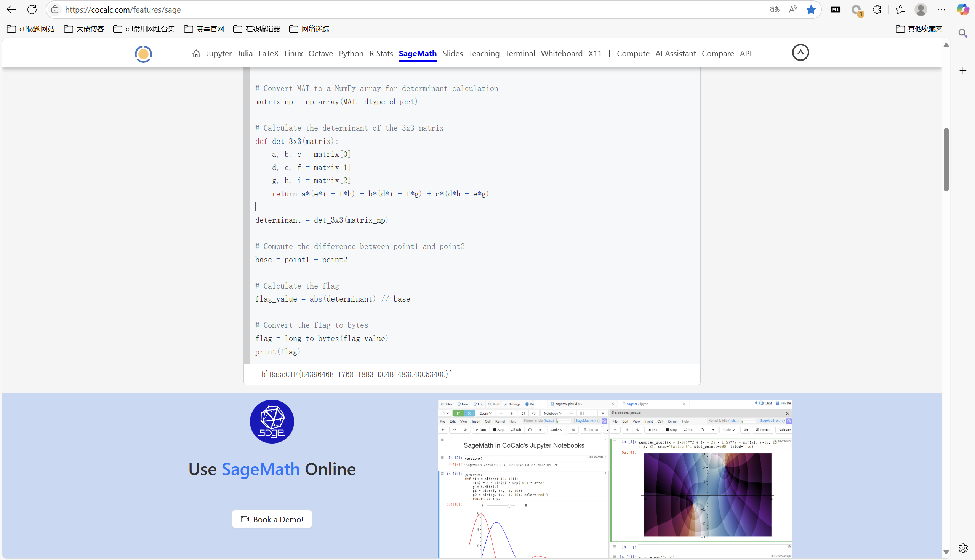Click the page vertical scrollbar thumb
Viewport: 975px width, 560px height.
(946, 159)
